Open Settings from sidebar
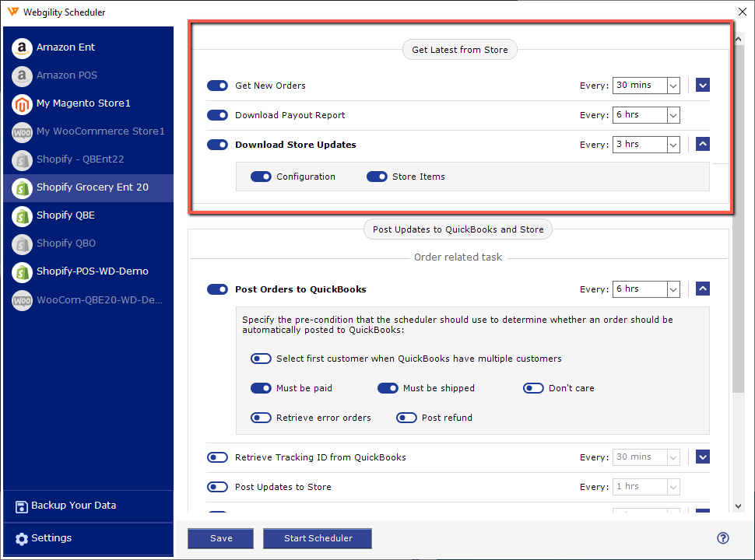Screen dimensions: 755x560 [x=88, y=538]
